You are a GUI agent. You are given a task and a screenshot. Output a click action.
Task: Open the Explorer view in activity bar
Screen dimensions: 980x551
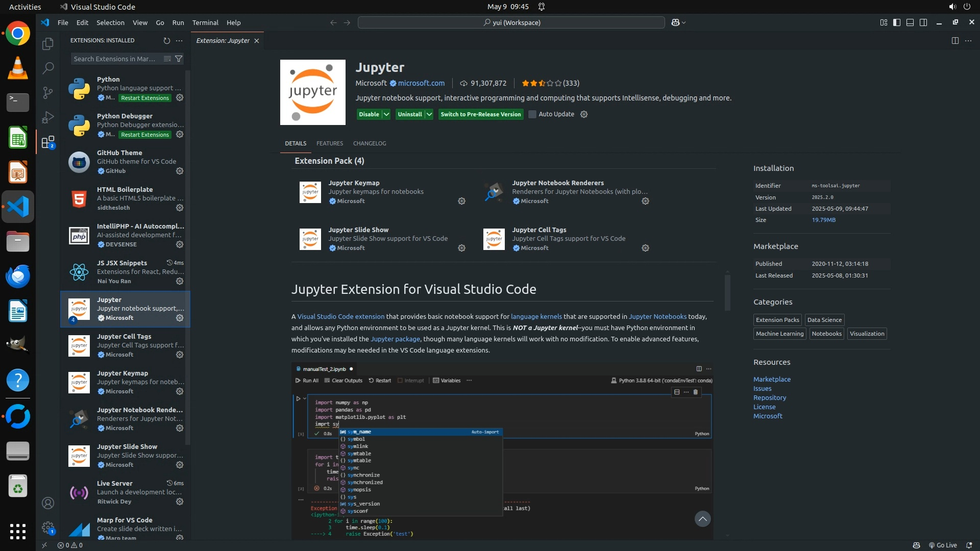[48, 44]
